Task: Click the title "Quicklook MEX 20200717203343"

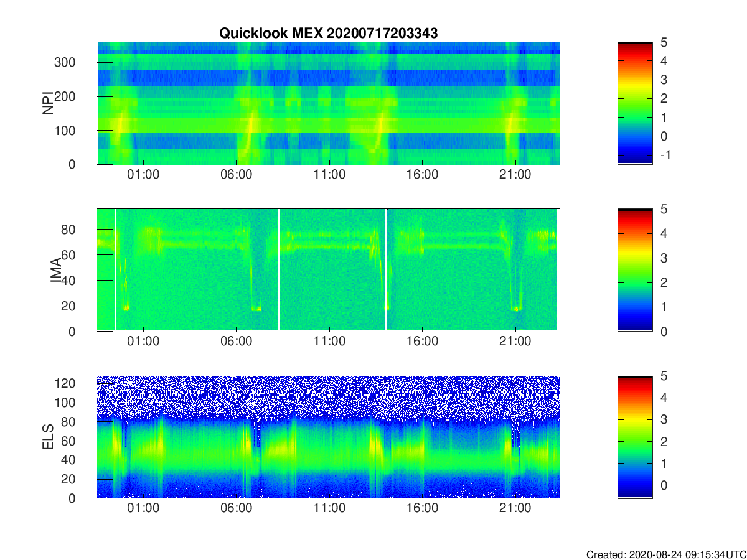Action: [328, 34]
